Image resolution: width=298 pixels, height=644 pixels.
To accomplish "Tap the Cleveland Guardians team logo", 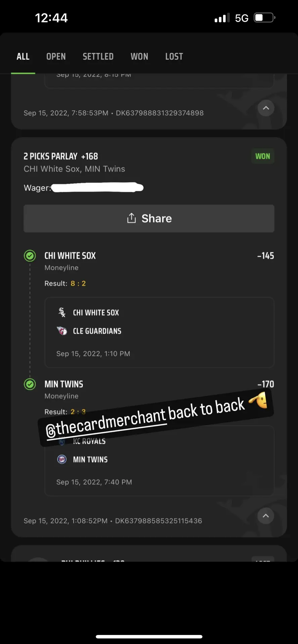I will (x=62, y=331).
